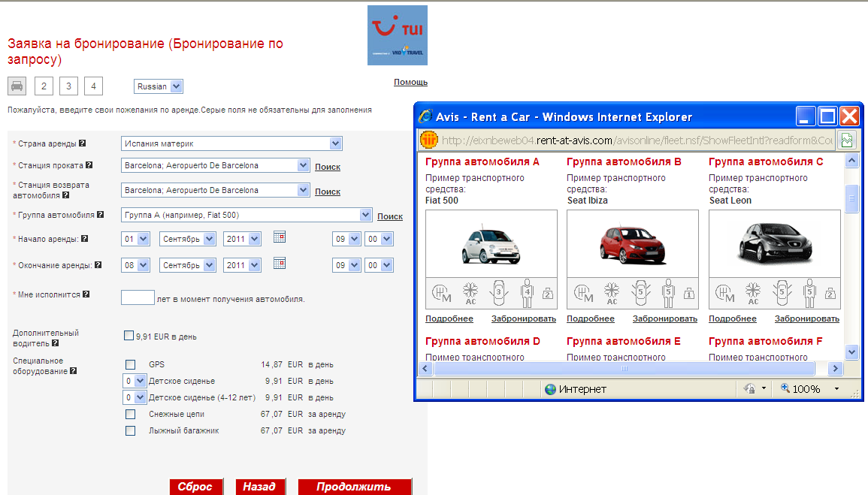Viewport: 868px width, 495px height.
Task: Open help icon next to Окончание аренды
Action: pyautogui.click(x=98, y=265)
